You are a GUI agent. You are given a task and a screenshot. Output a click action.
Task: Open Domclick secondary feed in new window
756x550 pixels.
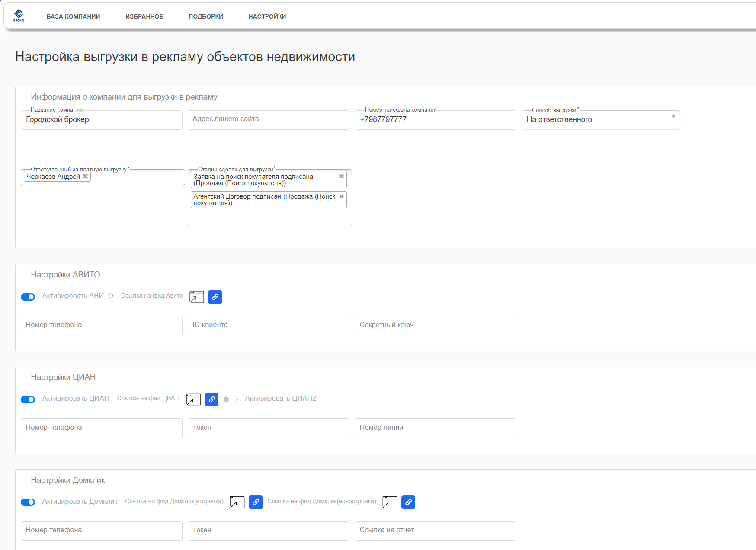pos(237,502)
